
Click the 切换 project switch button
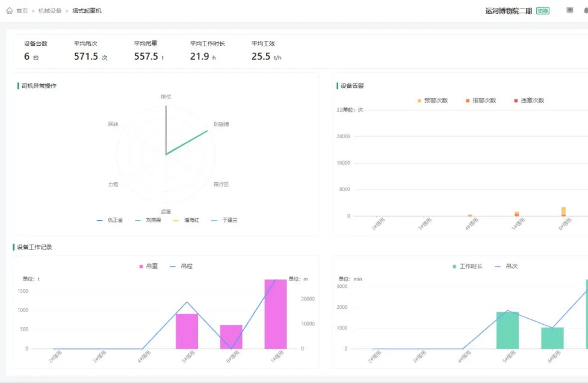543,11
